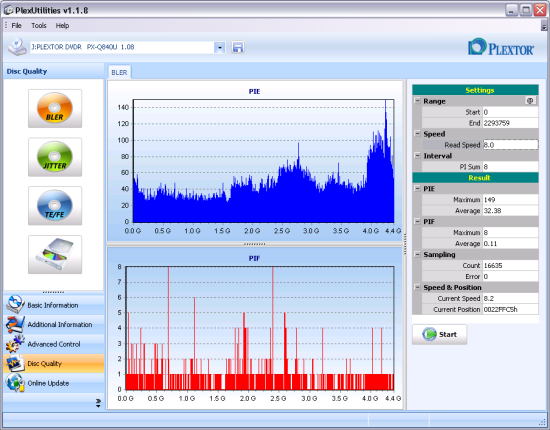Click the Advanced Control gears icon

(x=15, y=344)
